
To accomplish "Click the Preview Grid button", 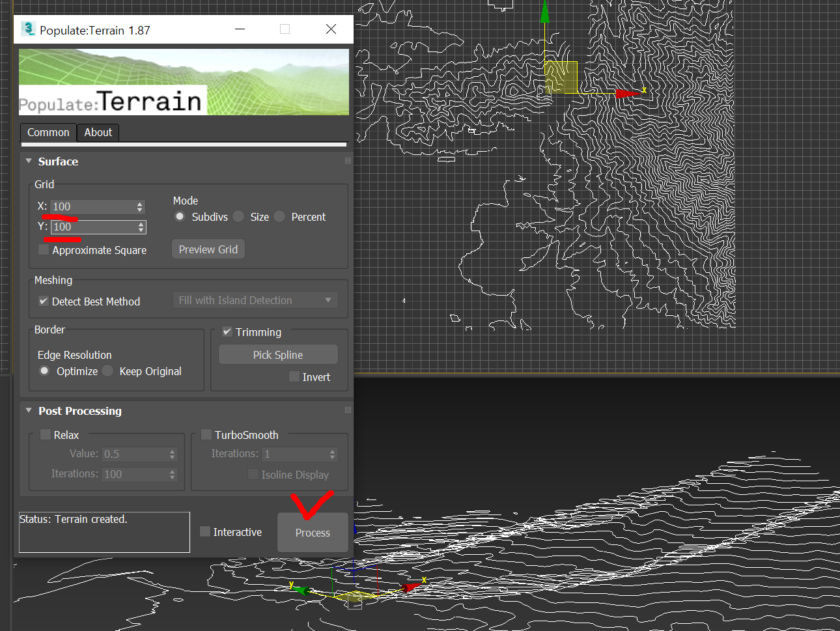I will point(208,249).
